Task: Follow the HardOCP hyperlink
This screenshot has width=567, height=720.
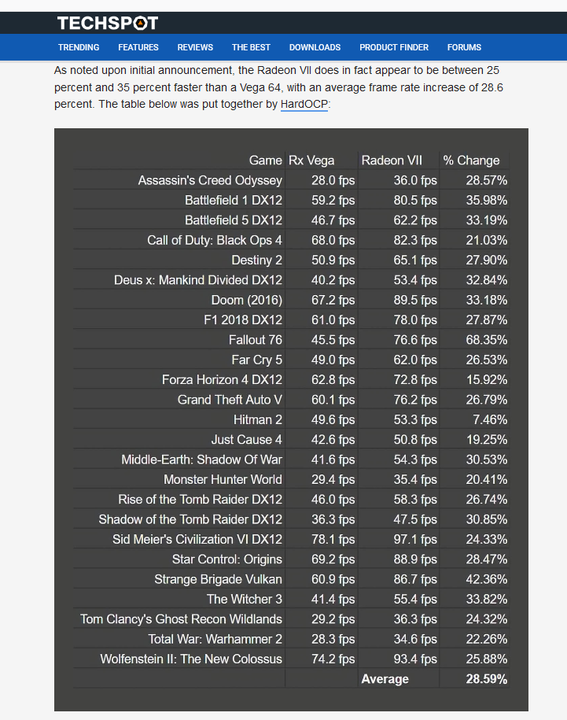Action: 304,104
